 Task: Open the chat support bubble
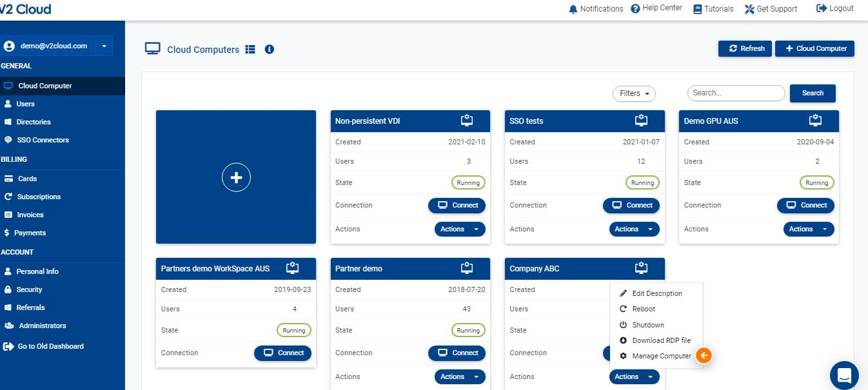(843, 375)
